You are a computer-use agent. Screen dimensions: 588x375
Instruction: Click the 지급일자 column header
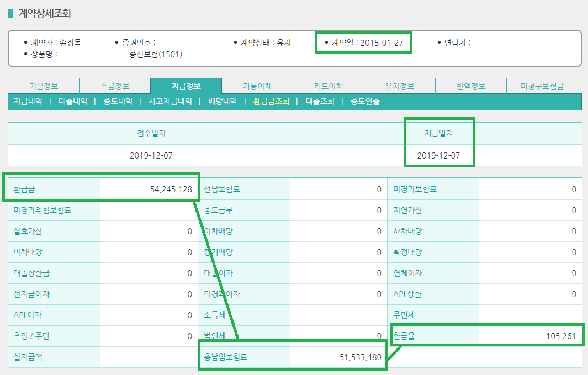[439, 134]
